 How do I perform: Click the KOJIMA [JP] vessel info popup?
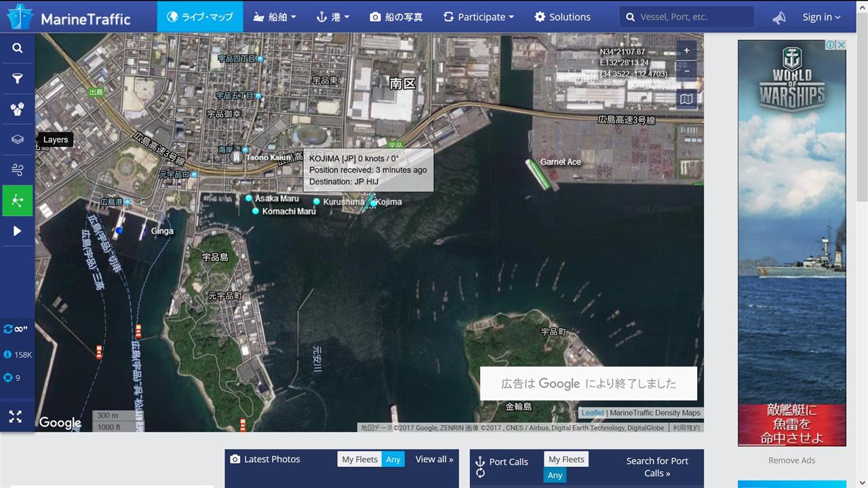368,169
